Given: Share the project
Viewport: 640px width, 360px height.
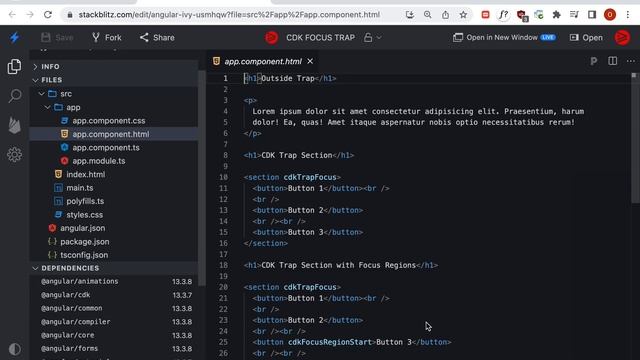Looking at the screenshot, I should pos(157,38).
